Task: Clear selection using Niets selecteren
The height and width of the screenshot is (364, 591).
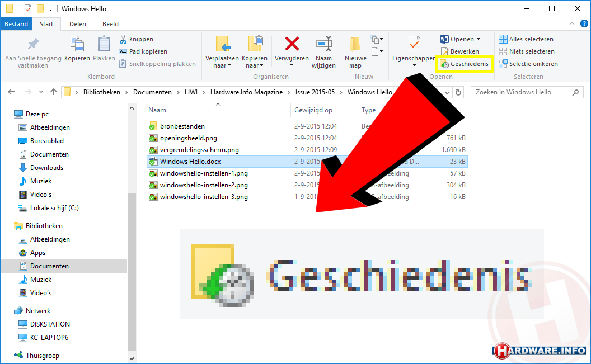Action: point(527,51)
